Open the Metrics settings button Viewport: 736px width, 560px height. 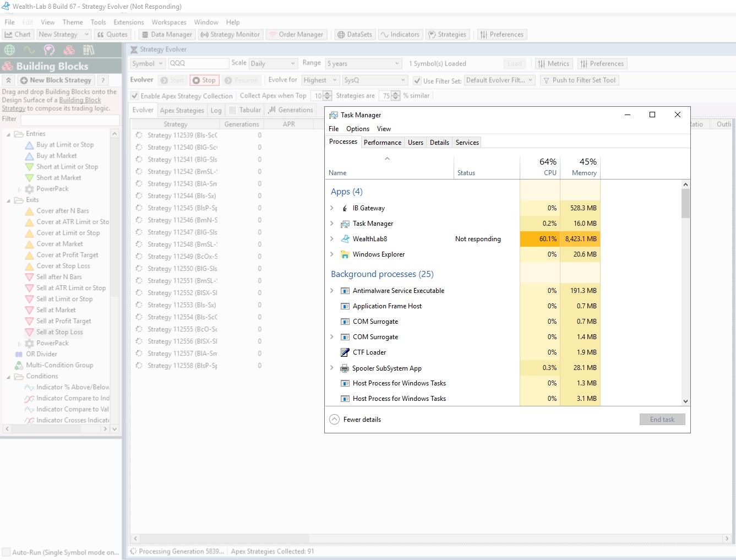click(553, 64)
